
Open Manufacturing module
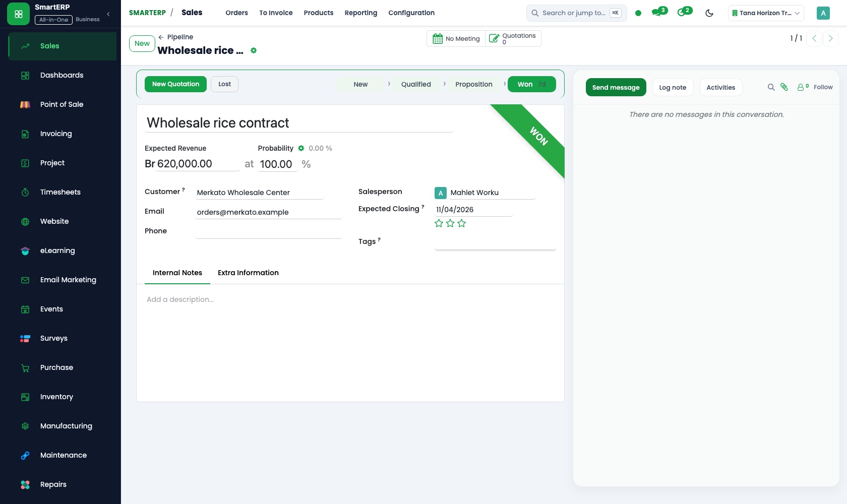click(62, 426)
